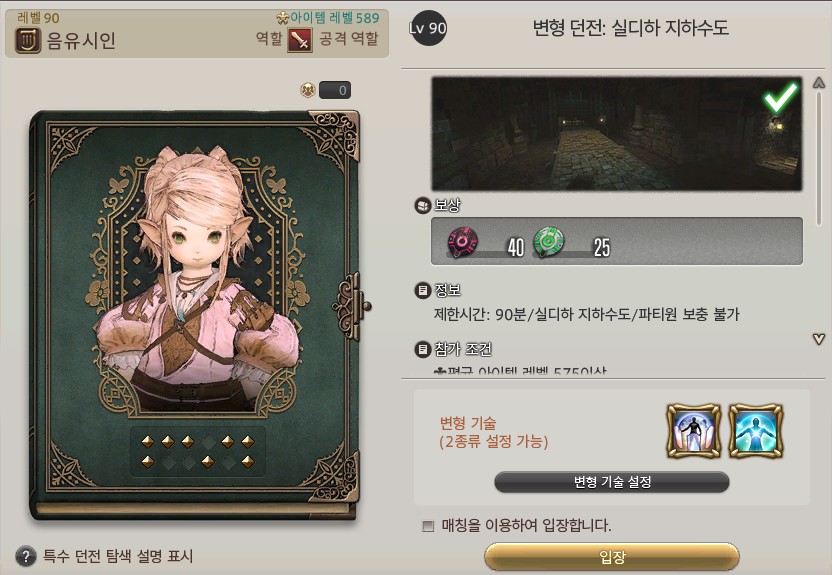Select the second glowing blue variant action icon
The width and height of the screenshot is (832, 575).
[756, 431]
